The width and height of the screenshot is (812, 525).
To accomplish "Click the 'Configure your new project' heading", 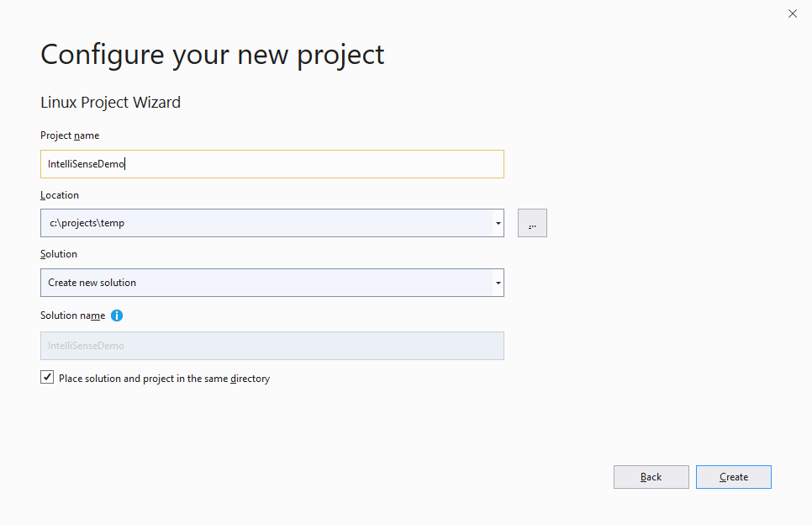I will 213,55.
